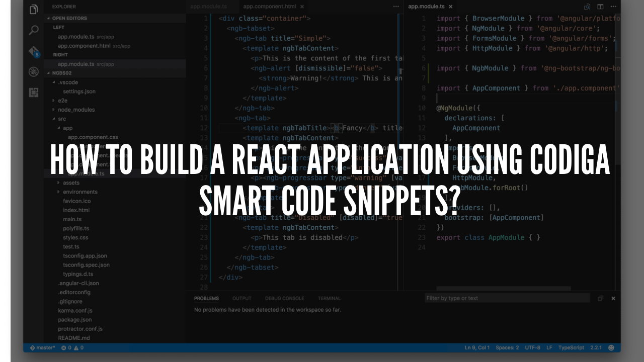Open the Extensions view in activity bar

pyautogui.click(x=34, y=93)
